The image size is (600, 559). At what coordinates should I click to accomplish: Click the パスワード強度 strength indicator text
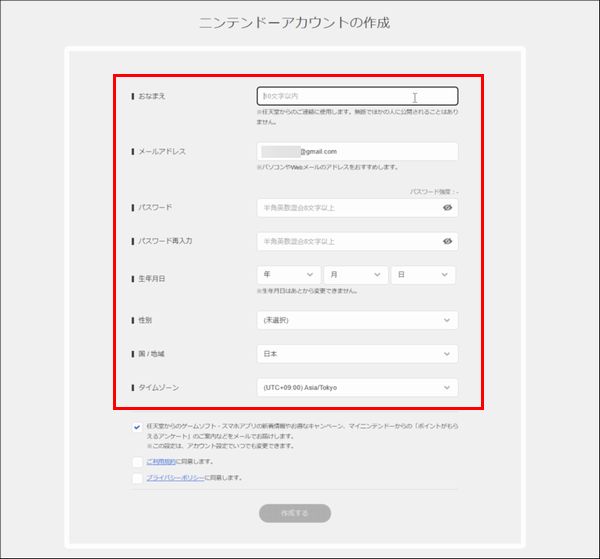pyautogui.click(x=434, y=192)
